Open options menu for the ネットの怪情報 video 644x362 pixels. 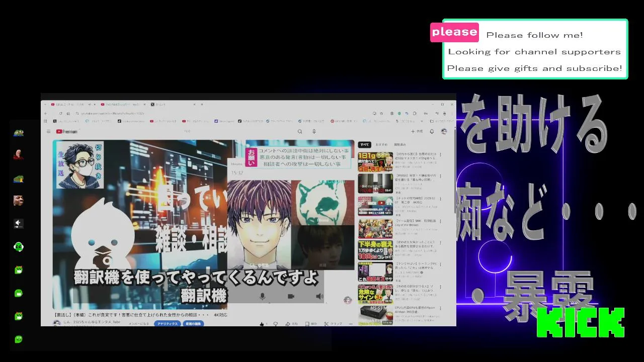point(441,199)
